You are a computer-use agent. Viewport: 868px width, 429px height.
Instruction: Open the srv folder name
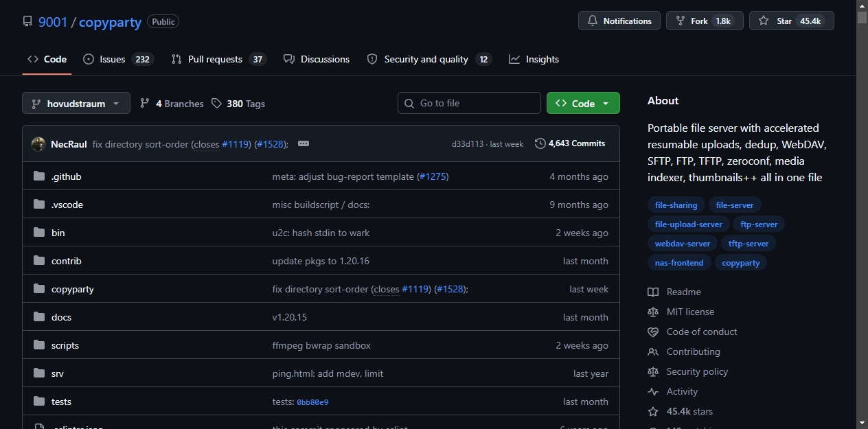click(58, 373)
